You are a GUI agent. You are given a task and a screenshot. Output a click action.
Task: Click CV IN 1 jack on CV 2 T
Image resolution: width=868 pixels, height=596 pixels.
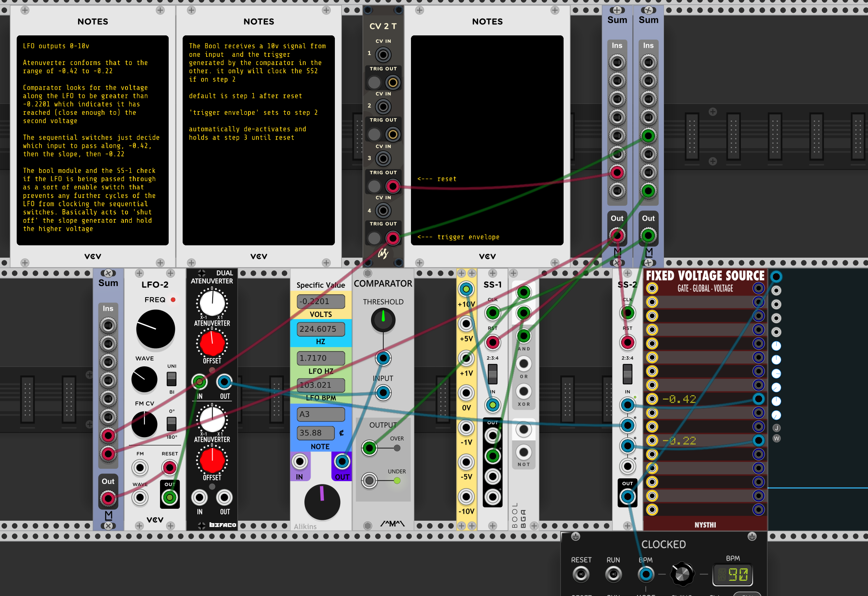click(x=383, y=54)
